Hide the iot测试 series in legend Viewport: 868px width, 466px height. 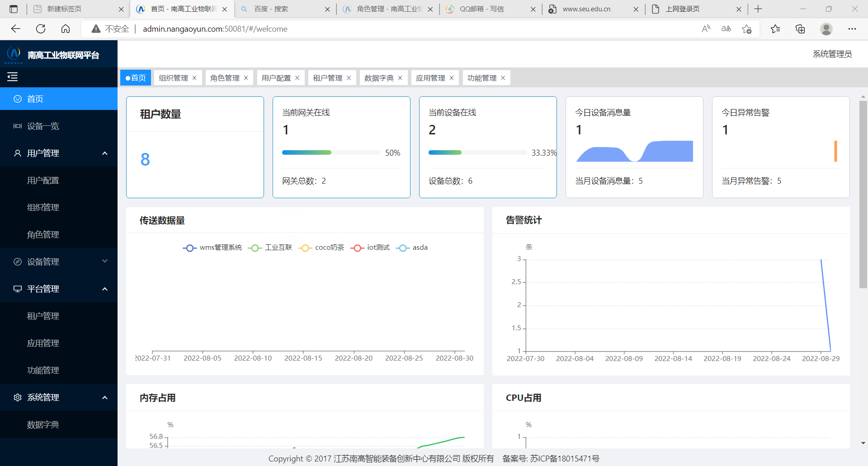370,247
